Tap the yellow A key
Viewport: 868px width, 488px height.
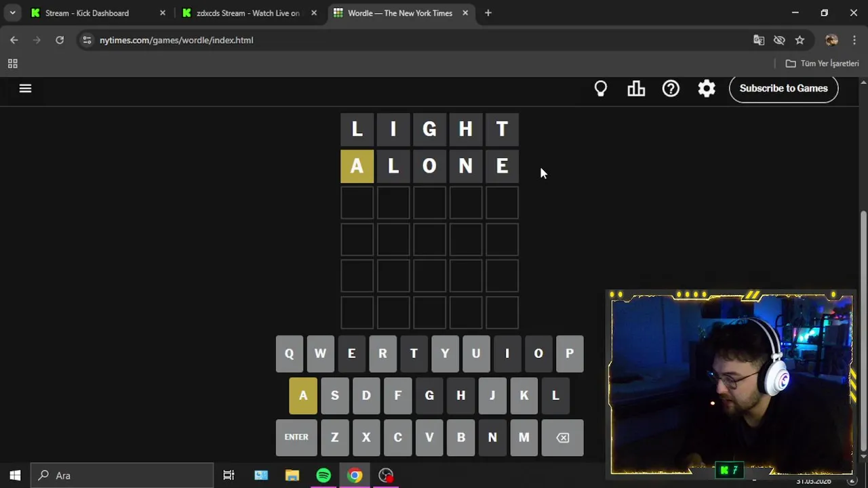(x=303, y=395)
